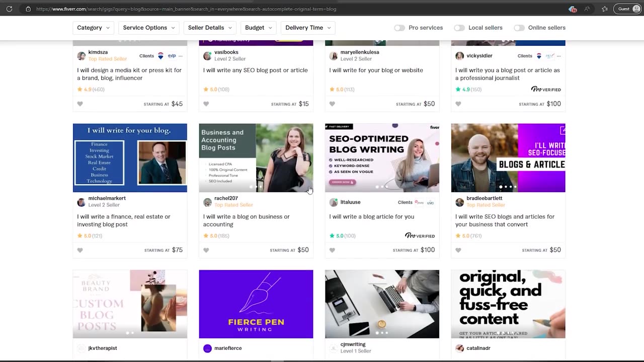Open 'I will write for your blog or website'
Screen dimensions: 644x362
[x=376, y=70]
